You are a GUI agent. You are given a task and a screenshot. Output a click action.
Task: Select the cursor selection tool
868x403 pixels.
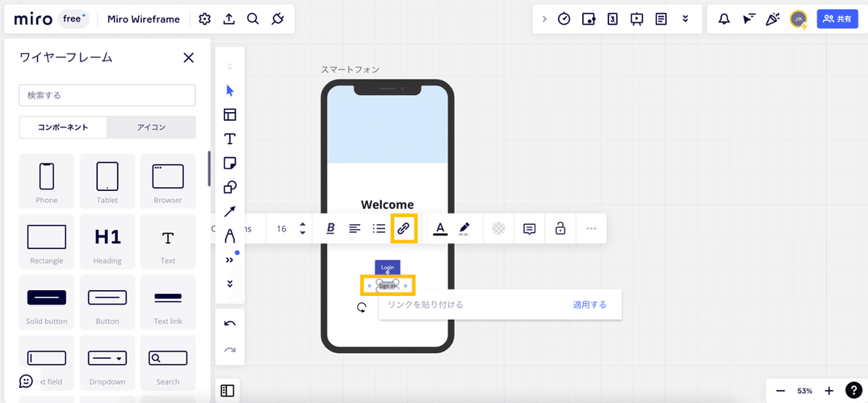pyautogui.click(x=230, y=90)
